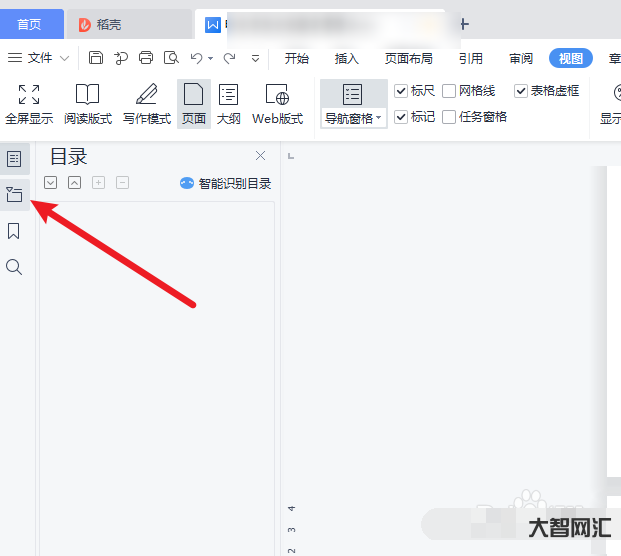This screenshot has width=621, height=556.
Task: Open the search magnifier in left sidebar
Action: 14,267
